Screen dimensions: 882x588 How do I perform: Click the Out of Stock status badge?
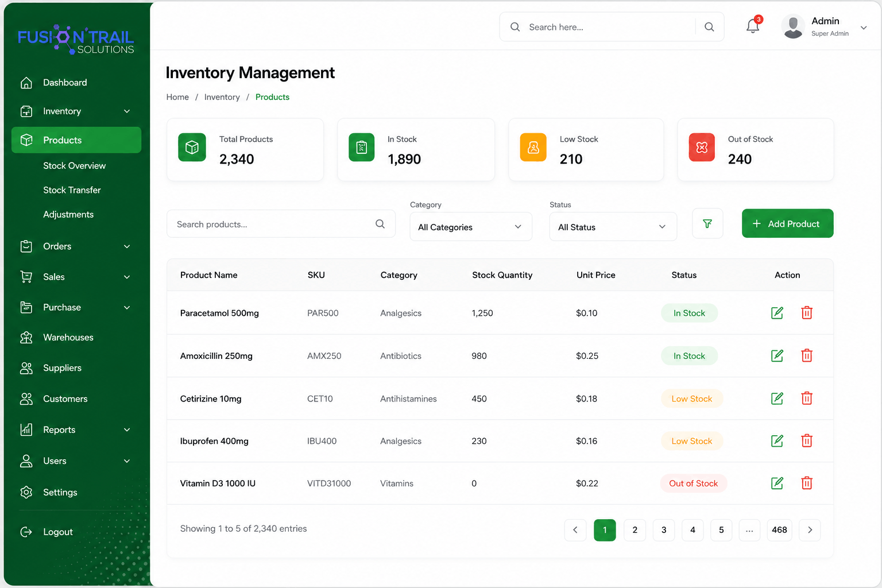tap(694, 483)
